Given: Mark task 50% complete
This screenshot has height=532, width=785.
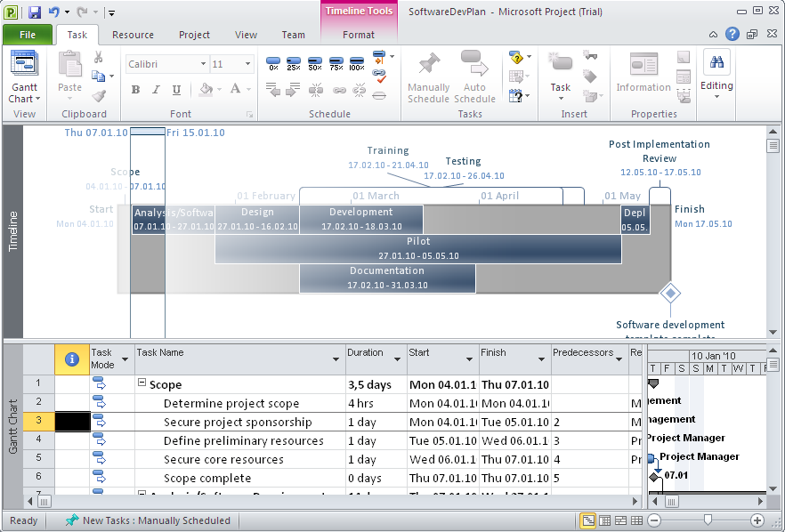Looking at the screenshot, I should pos(315,63).
